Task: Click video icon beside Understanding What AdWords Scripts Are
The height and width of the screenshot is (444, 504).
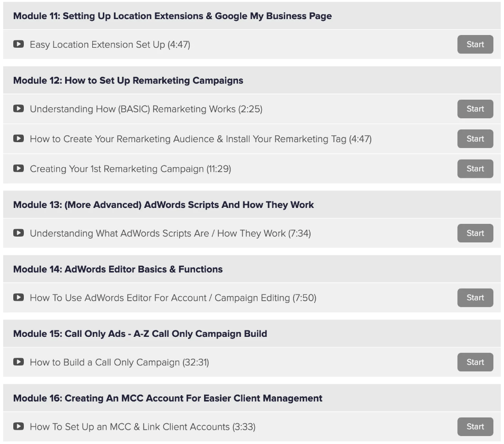Action: click(x=19, y=233)
